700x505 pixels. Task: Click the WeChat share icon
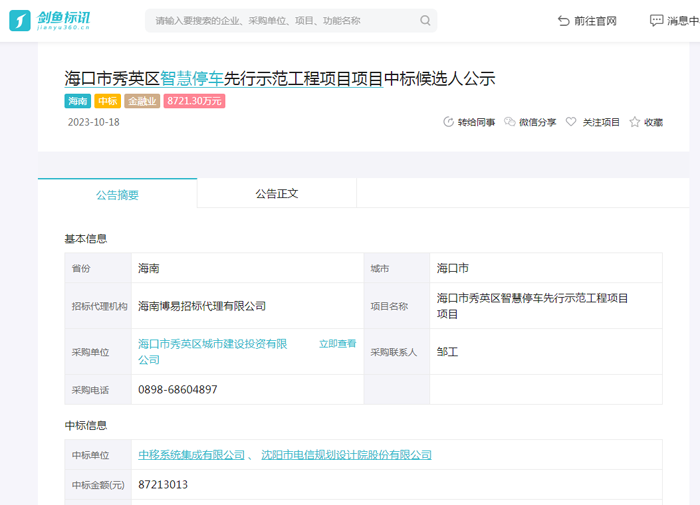point(509,122)
